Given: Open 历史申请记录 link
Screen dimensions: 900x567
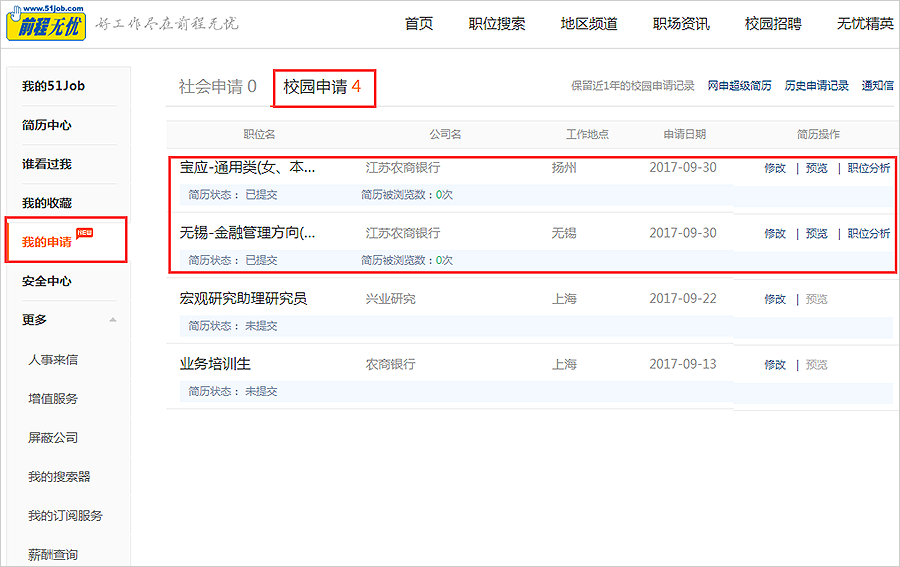Looking at the screenshot, I should tap(817, 86).
